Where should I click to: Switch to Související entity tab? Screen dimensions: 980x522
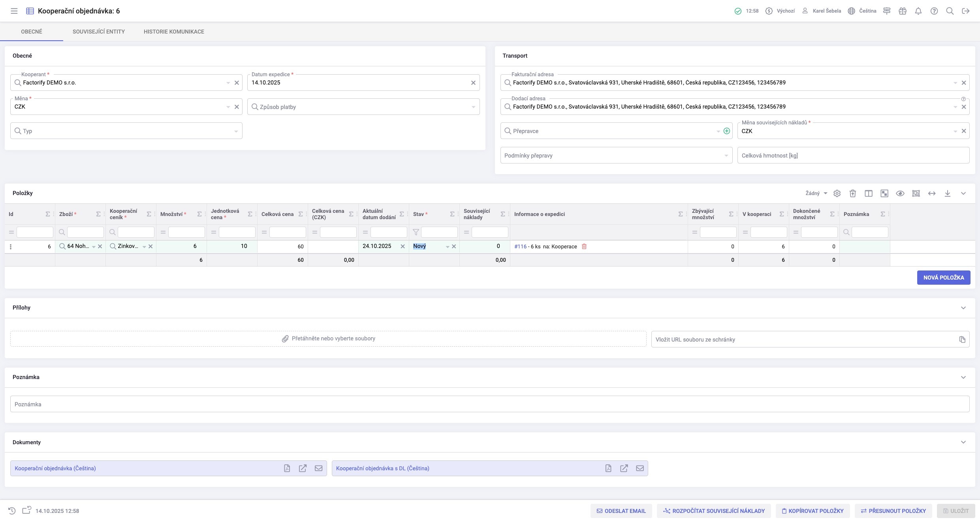pos(99,32)
